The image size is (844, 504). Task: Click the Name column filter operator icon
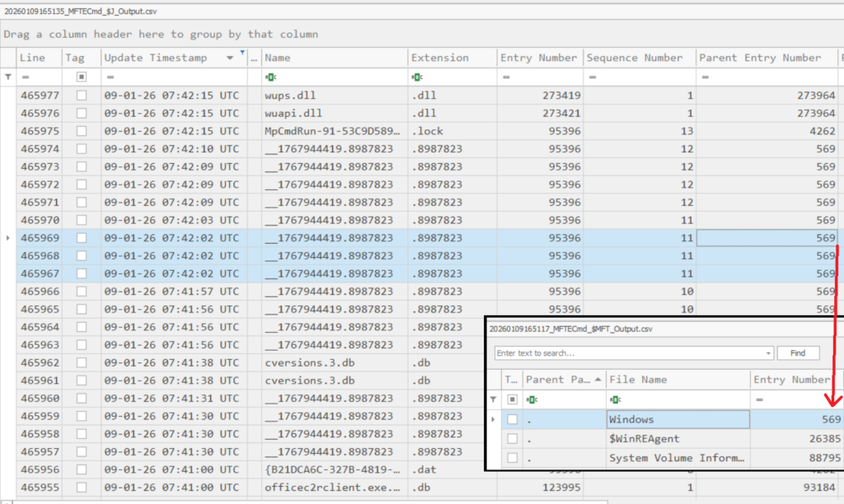coord(270,77)
